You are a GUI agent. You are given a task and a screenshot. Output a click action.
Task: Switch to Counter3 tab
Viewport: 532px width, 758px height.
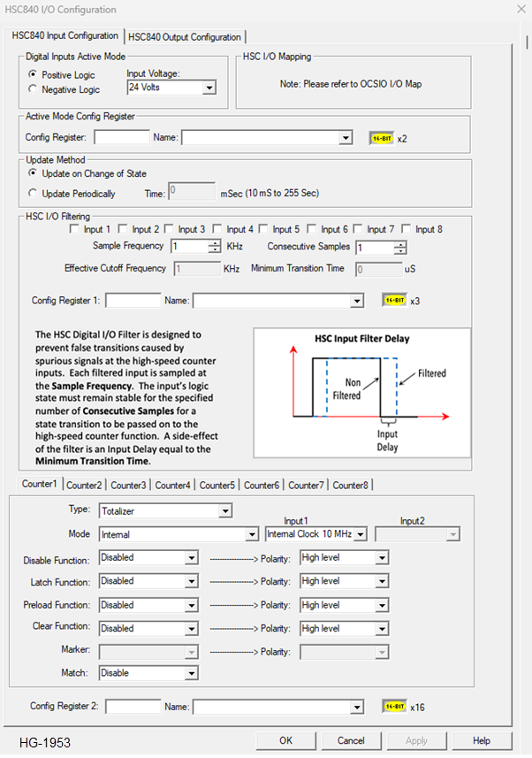coord(128,485)
